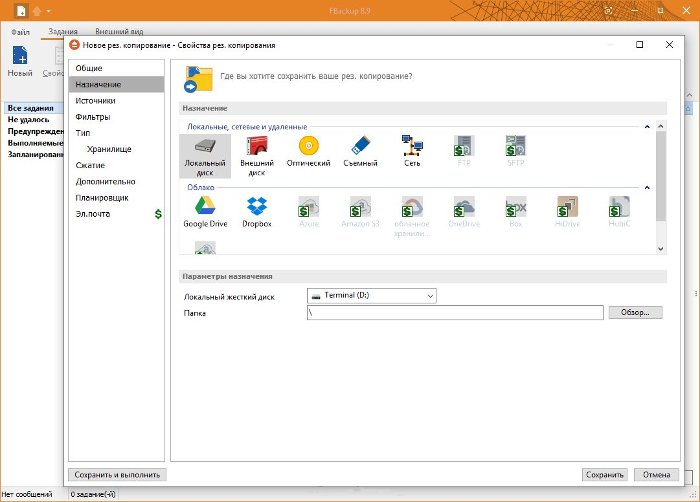The height and width of the screenshot is (502, 700).
Task: Select Dropbox as cloud destination
Action: click(x=257, y=212)
